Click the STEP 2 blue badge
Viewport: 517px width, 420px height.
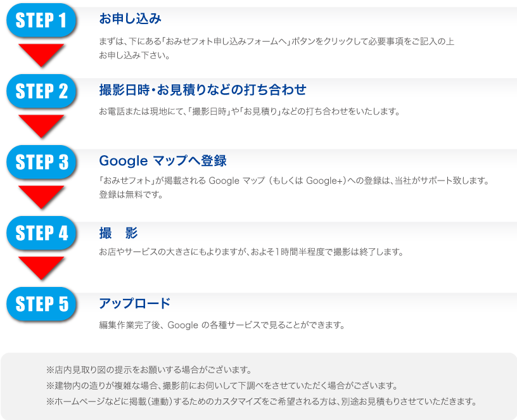point(41,91)
